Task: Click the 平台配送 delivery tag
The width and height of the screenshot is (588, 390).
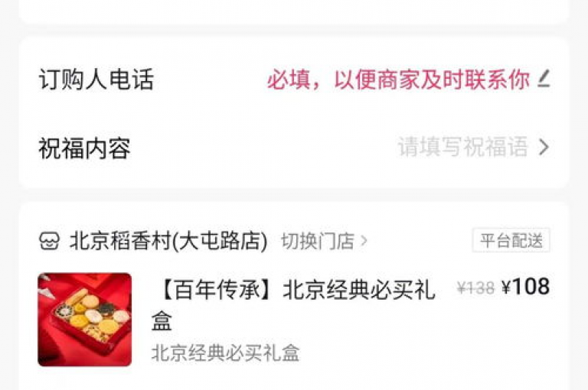Action: 511,240
